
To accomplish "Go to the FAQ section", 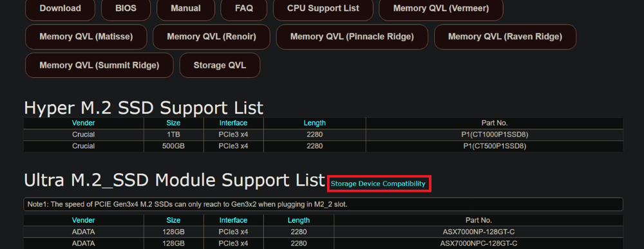I will 244,8.
